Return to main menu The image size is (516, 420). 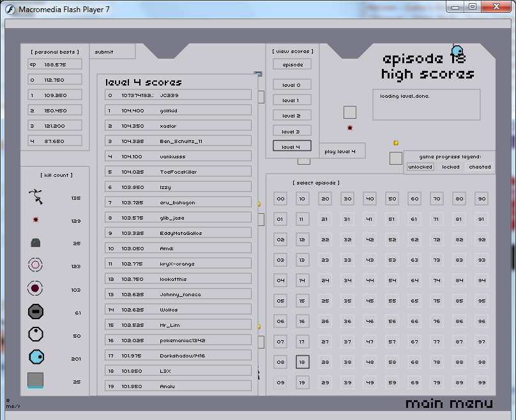click(449, 403)
